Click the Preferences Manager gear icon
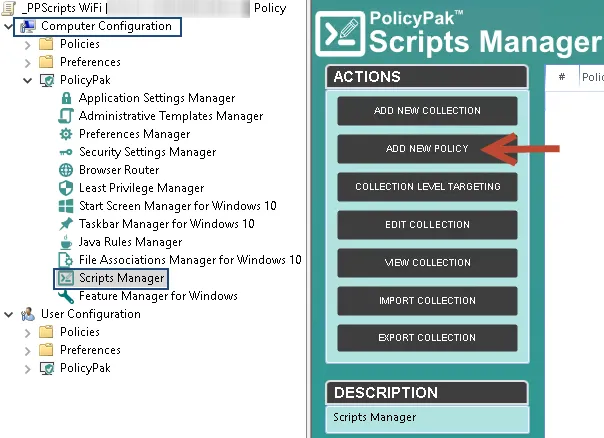Screen dimensions: 604x438 pos(67,134)
